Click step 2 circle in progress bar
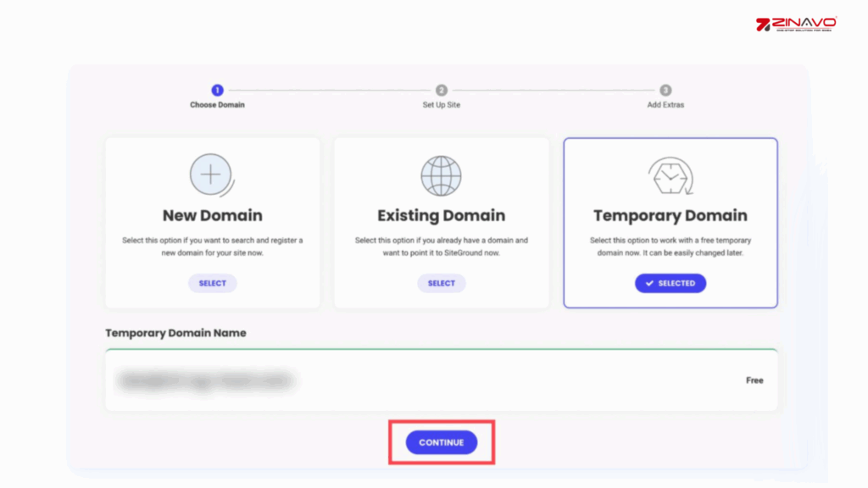Image resolution: width=868 pixels, height=488 pixels. (442, 90)
